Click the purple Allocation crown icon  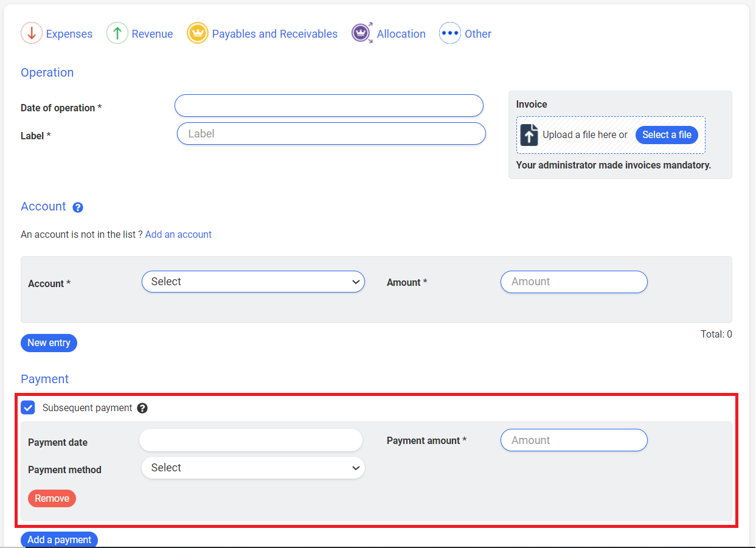coord(362,33)
